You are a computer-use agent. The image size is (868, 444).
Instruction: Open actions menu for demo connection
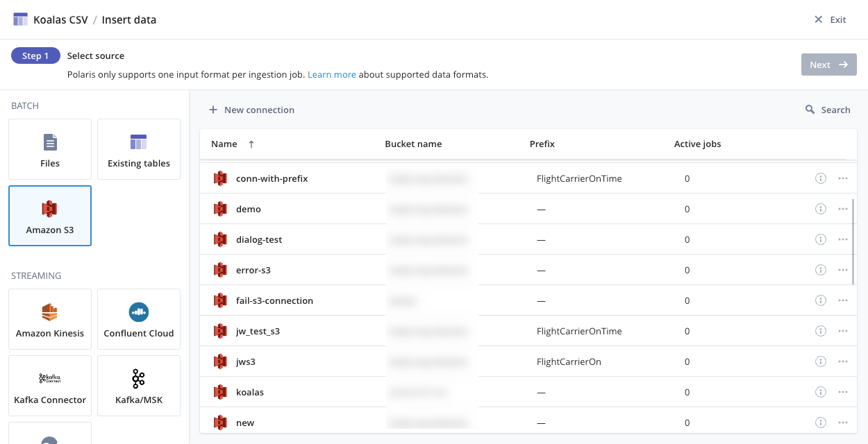[x=843, y=209]
